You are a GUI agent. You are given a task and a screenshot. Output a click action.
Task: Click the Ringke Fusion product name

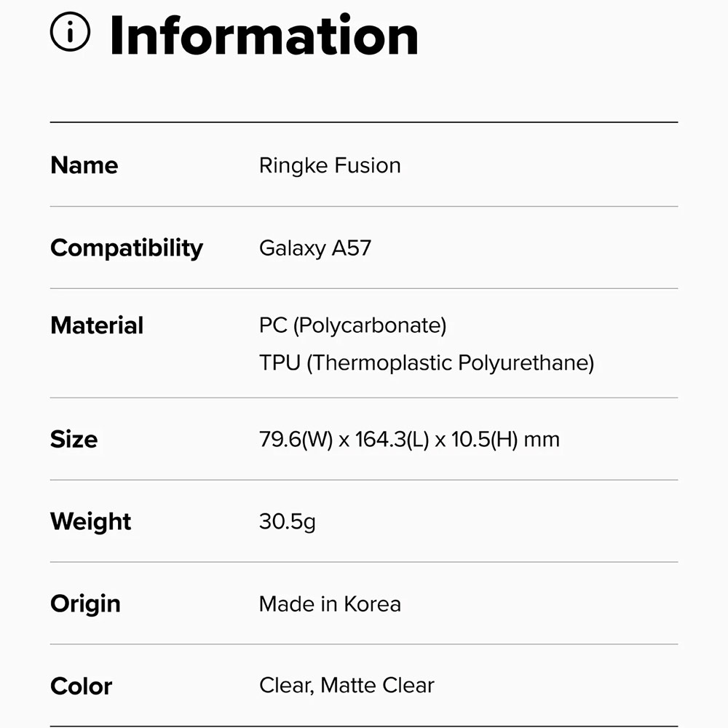(x=330, y=165)
